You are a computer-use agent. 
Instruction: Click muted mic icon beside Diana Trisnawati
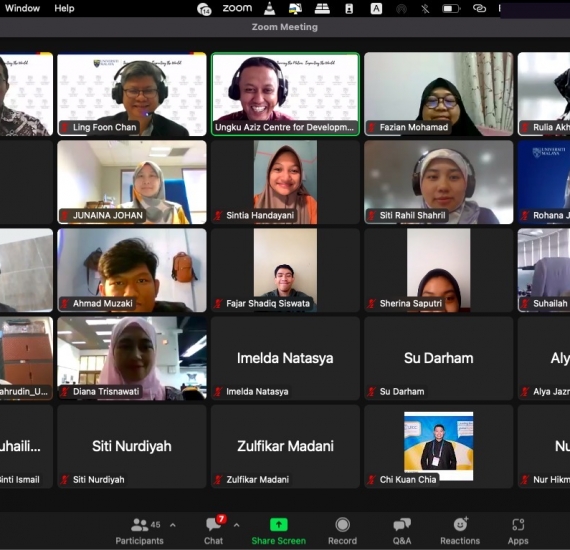[65, 392]
